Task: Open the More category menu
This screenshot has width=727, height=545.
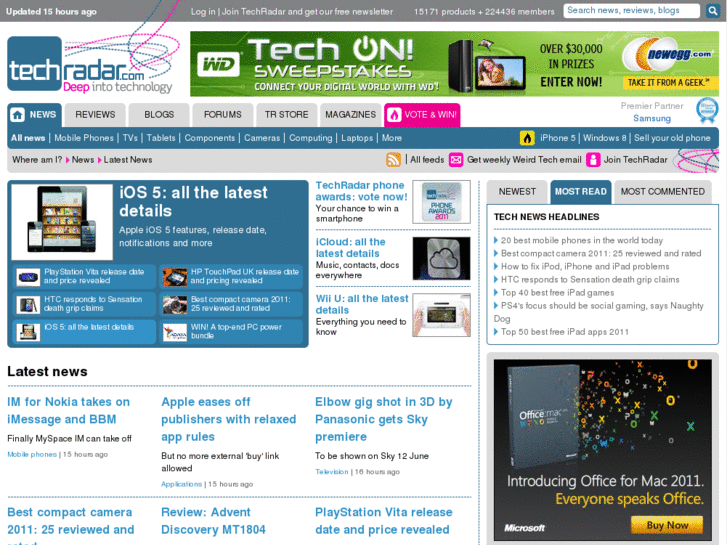Action: tap(392, 138)
